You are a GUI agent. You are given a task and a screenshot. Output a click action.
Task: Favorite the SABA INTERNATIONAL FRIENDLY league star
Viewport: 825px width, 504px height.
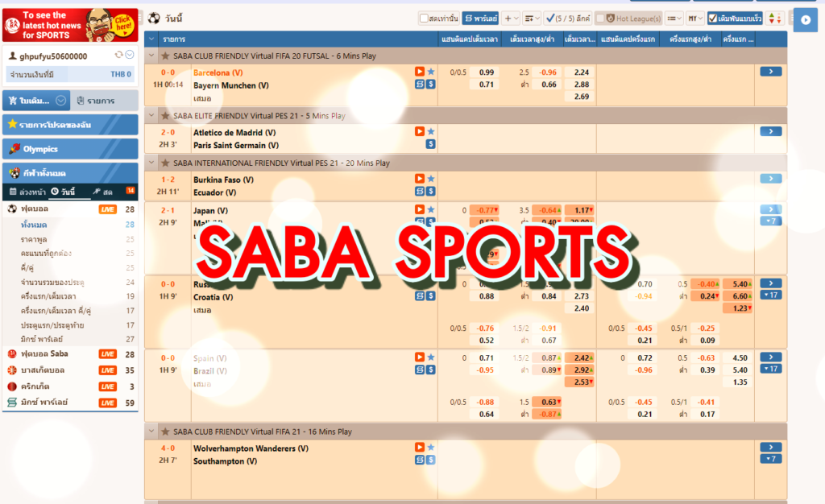point(164,163)
